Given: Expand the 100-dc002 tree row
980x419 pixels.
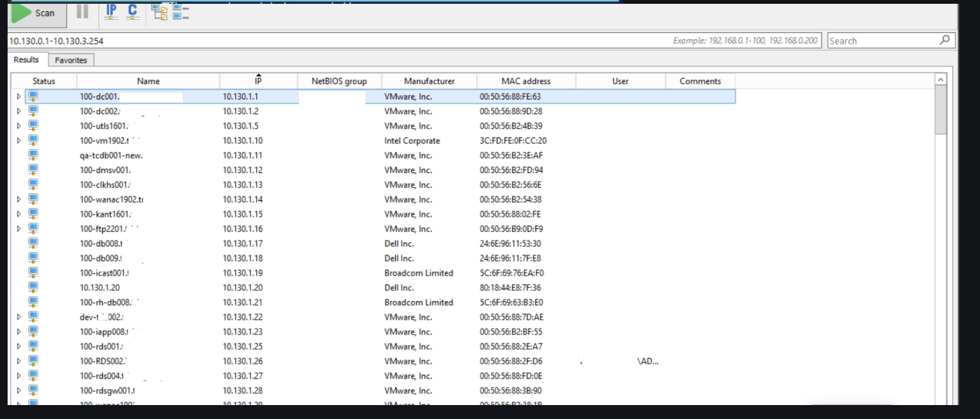Looking at the screenshot, I should click(x=18, y=112).
